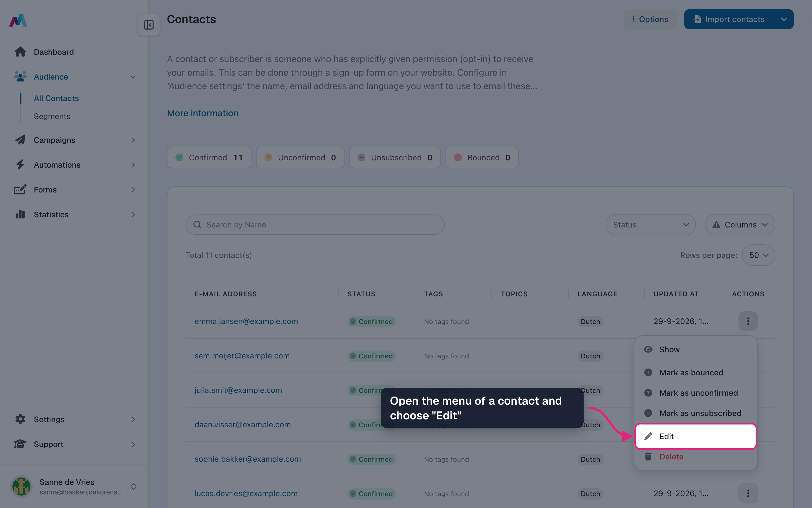Filter by Unsubscribed contacts
The image size is (812, 508).
click(395, 157)
